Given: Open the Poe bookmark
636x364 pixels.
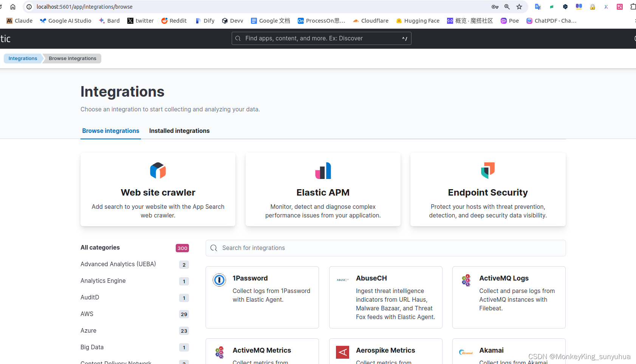Looking at the screenshot, I should [510, 21].
